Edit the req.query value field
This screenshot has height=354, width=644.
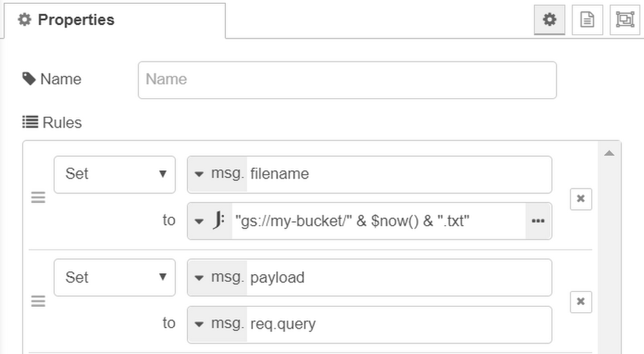tap(399, 324)
